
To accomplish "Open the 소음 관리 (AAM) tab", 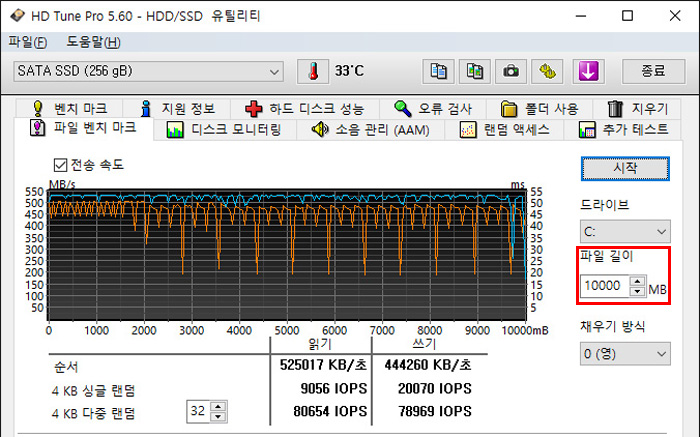I will [371, 130].
